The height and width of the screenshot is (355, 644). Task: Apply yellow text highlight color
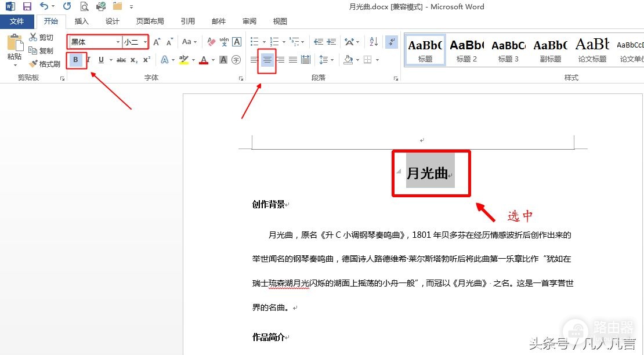point(183,60)
